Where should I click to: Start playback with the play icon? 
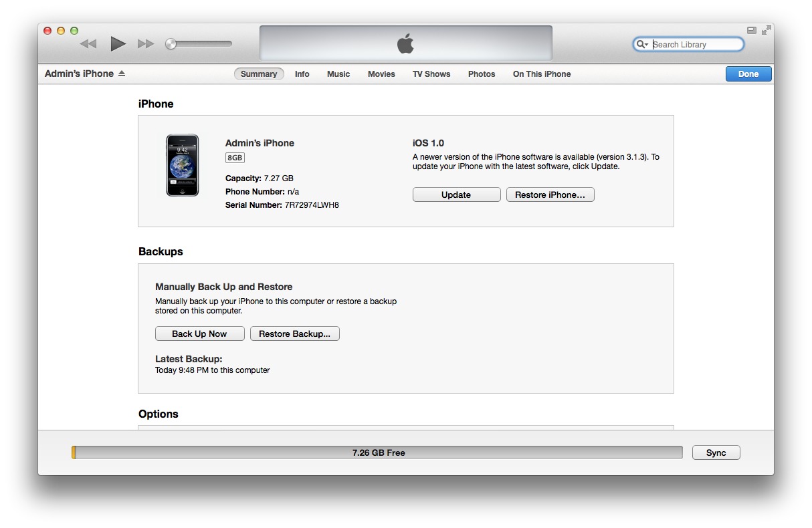tap(118, 44)
